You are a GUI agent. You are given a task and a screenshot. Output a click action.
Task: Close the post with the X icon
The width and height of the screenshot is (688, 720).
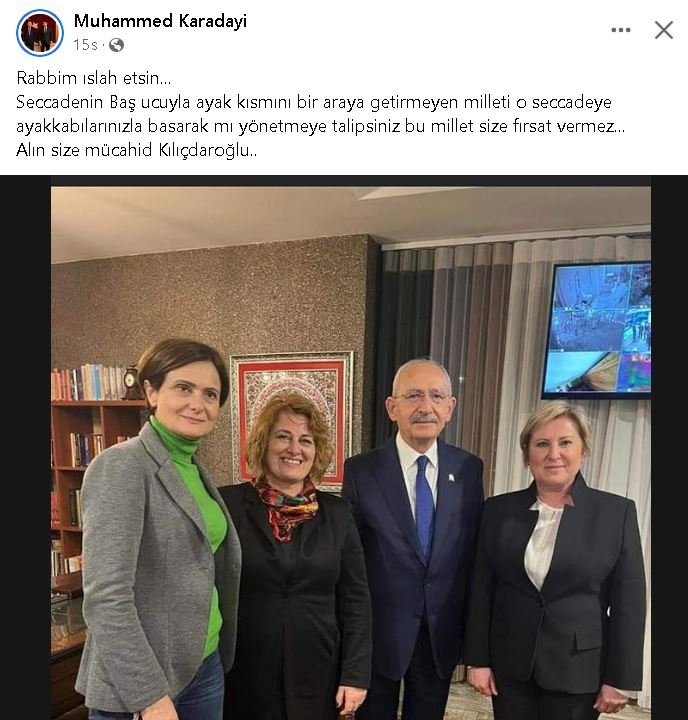(664, 30)
